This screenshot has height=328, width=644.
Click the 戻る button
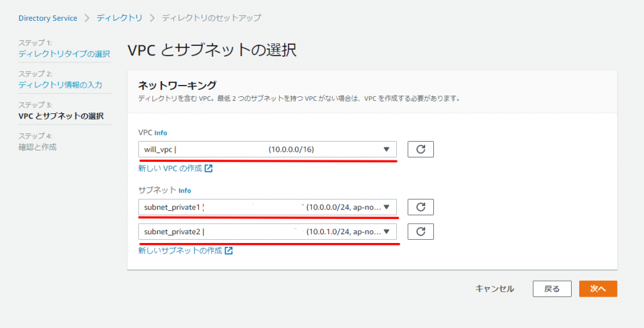[x=552, y=289]
